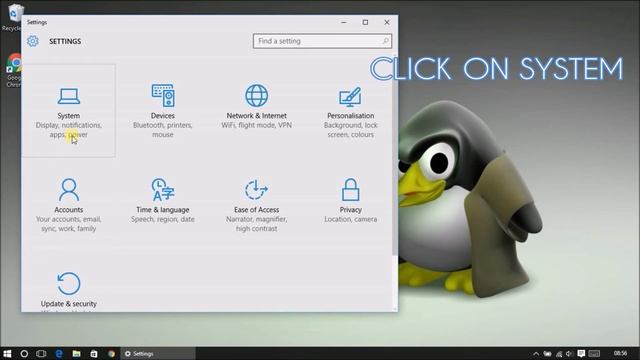Open Cortana search circle on taskbar
Viewport: 640px width, 360px height.
(24, 353)
